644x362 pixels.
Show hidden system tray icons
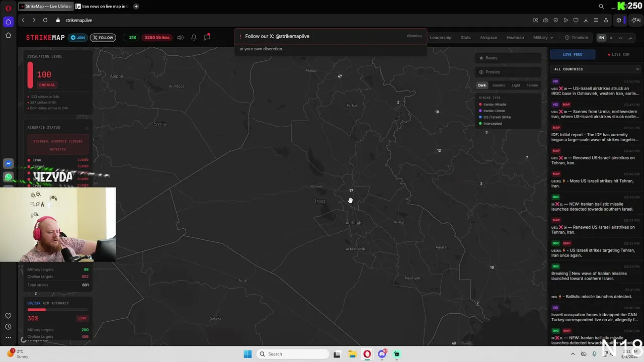click(x=573, y=354)
